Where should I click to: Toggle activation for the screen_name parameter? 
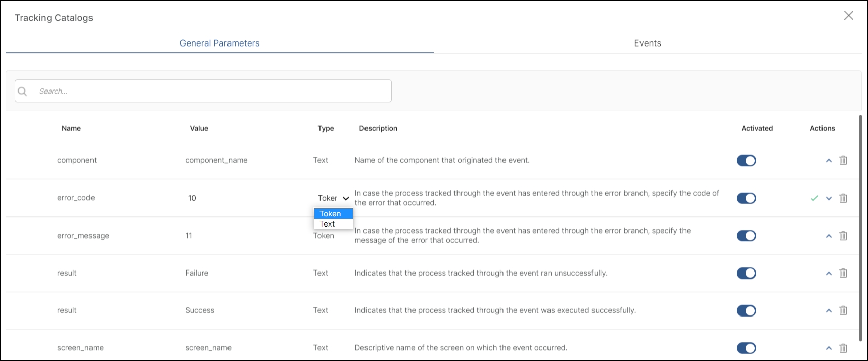point(746,348)
